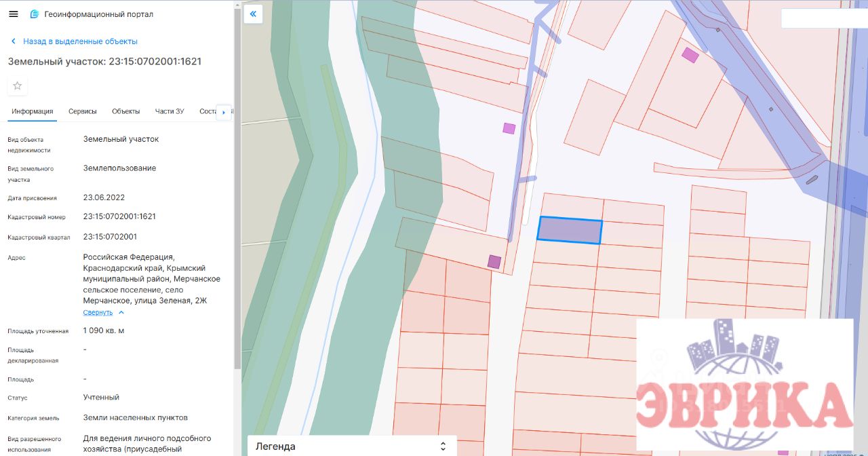Switch to the Сервисы tab
The width and height of the screenshot is (868, 456).
tap(82, 111)
